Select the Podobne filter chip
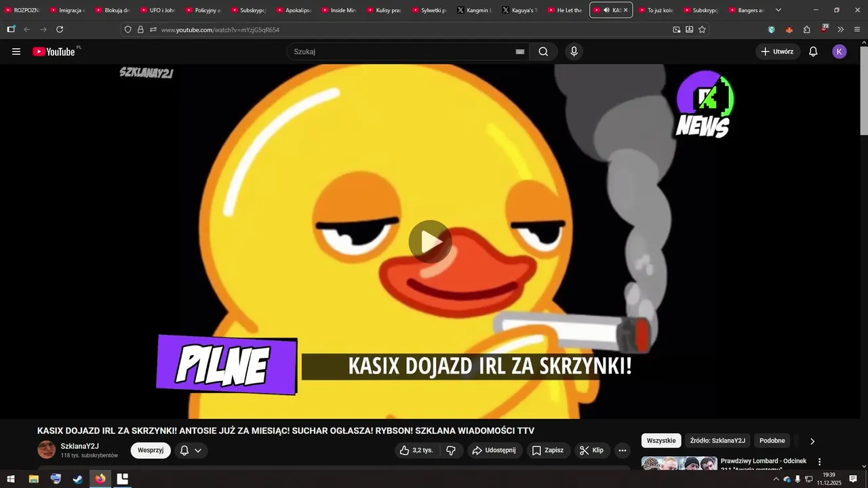The width and height of the screenshot is (868, 488). (772, 441)
